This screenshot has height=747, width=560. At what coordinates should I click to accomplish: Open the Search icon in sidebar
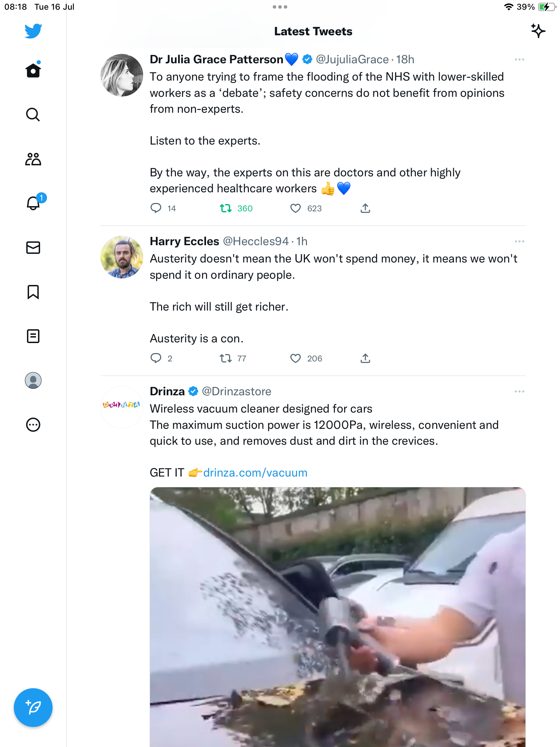click(33, 115)
